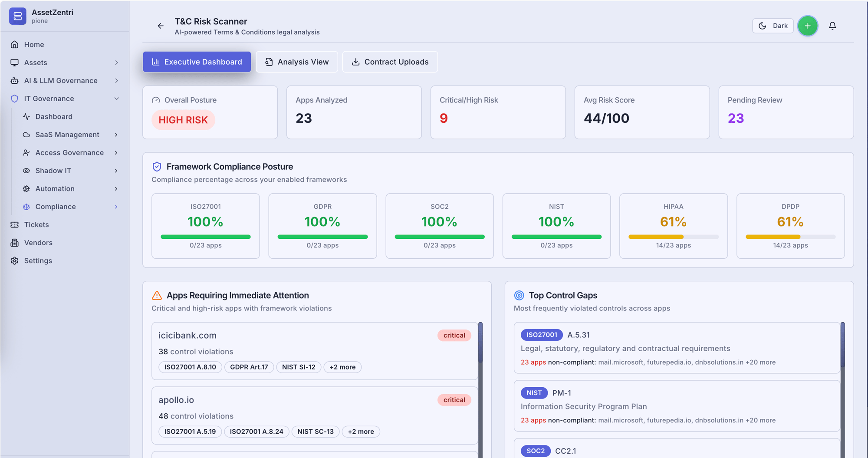Click the '+2 more' chip on icicibank.com
This screenshot has width=868, height=458.
tap(342, 367)
